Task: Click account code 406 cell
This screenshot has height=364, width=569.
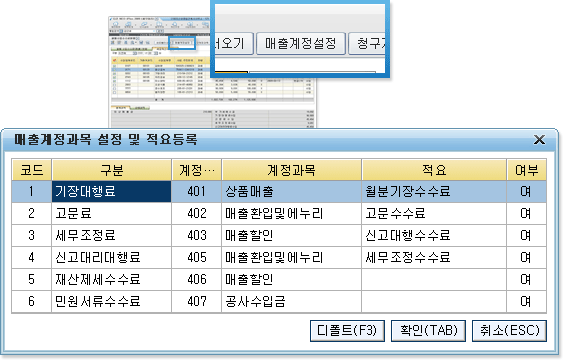Action: [196, 279]
